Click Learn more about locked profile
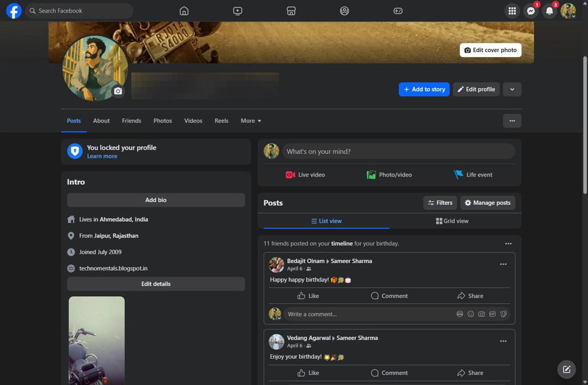This screenshot has height=385, width=588. [x=102, y=156]
